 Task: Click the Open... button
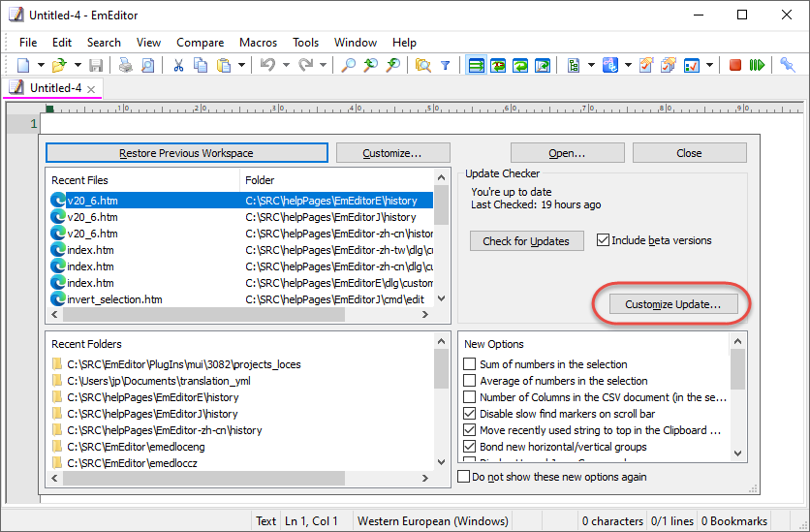tap(567, 153)
